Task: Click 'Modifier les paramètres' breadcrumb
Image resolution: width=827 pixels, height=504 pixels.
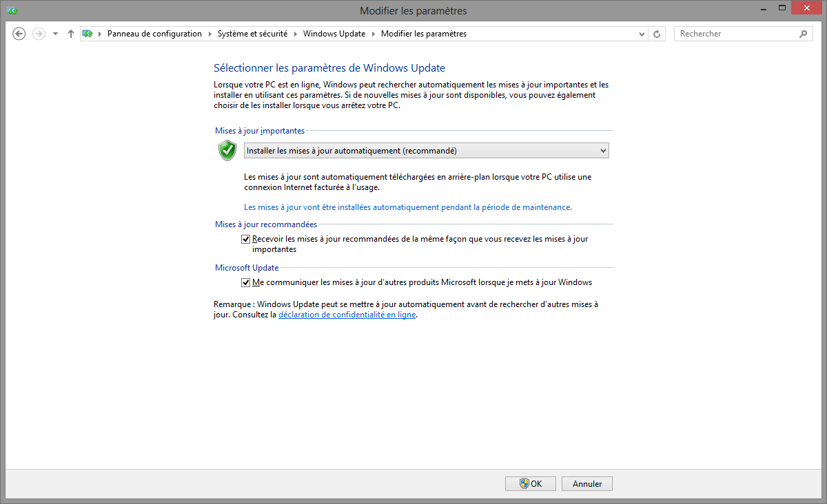Action: (x=423, y=34)
